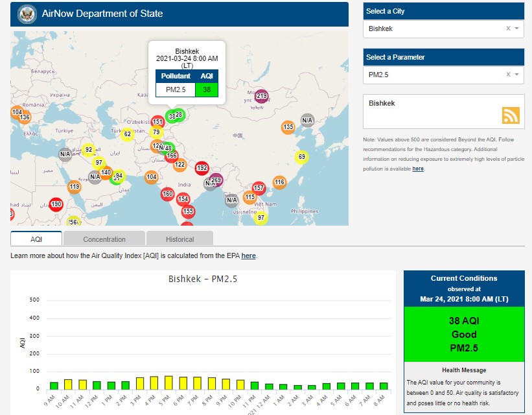Image resolution: width=532 pixels, height=415 pixels.
Task: Clear the Bishkek city selection
Action: coord(508,29)
